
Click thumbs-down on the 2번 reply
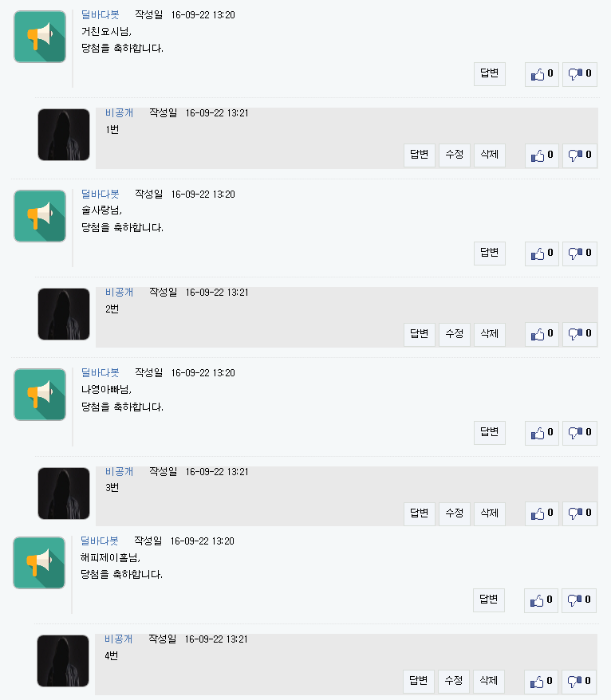pos(579,334)
